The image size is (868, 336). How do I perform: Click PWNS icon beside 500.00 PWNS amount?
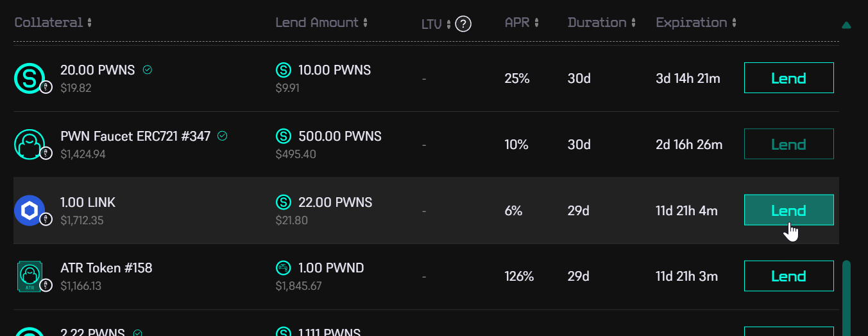coord(283,136)
